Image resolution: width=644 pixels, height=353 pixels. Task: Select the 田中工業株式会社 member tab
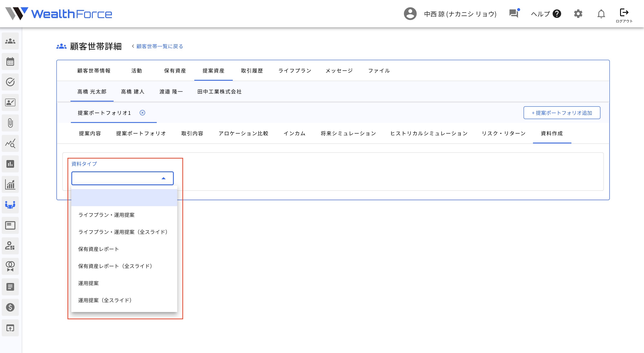(x=219, y=92)
